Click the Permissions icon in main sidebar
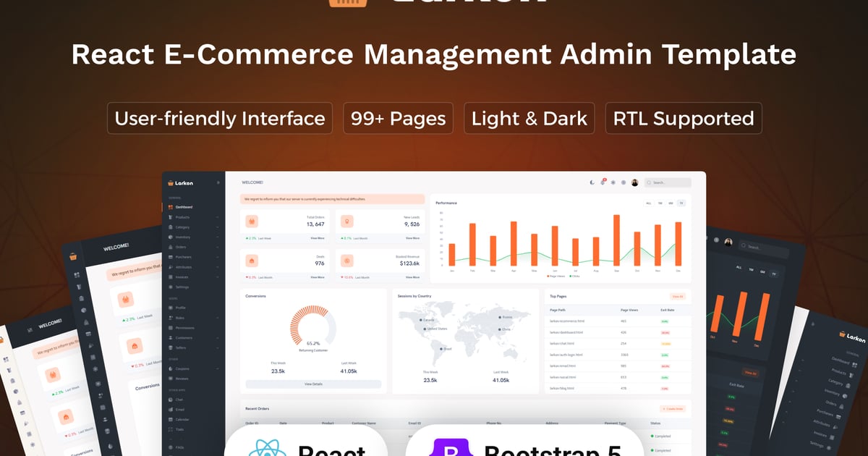The width and height of the screenshot is (868, 456). pos(171,328)
